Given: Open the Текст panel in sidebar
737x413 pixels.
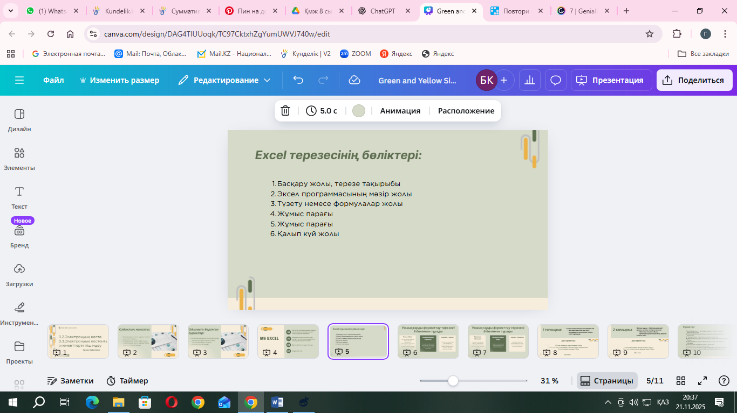Looking at the screenshot, I should 19,197.
